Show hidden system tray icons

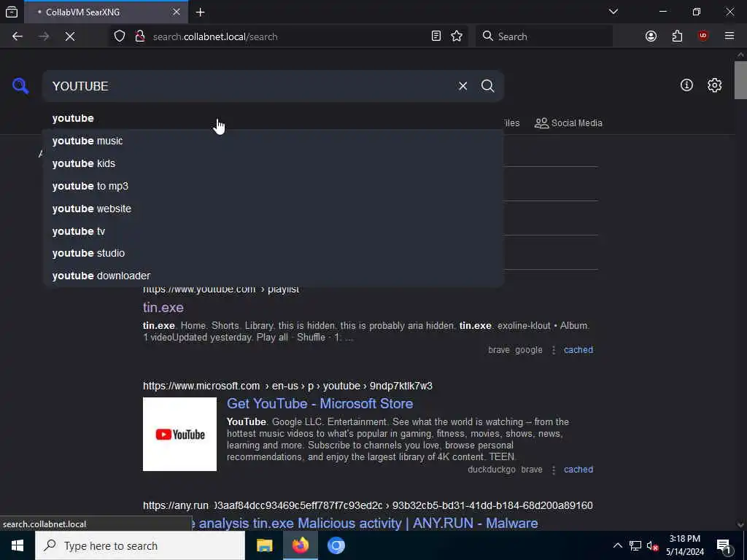pyautogui.click(x=617, y=545)
